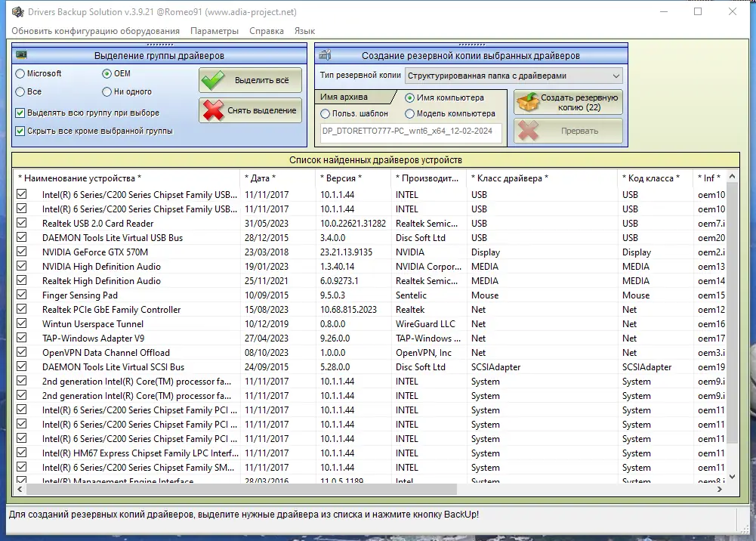Click the backup box icon on create button
Screen dimensions: 756x541
point(527,102)
